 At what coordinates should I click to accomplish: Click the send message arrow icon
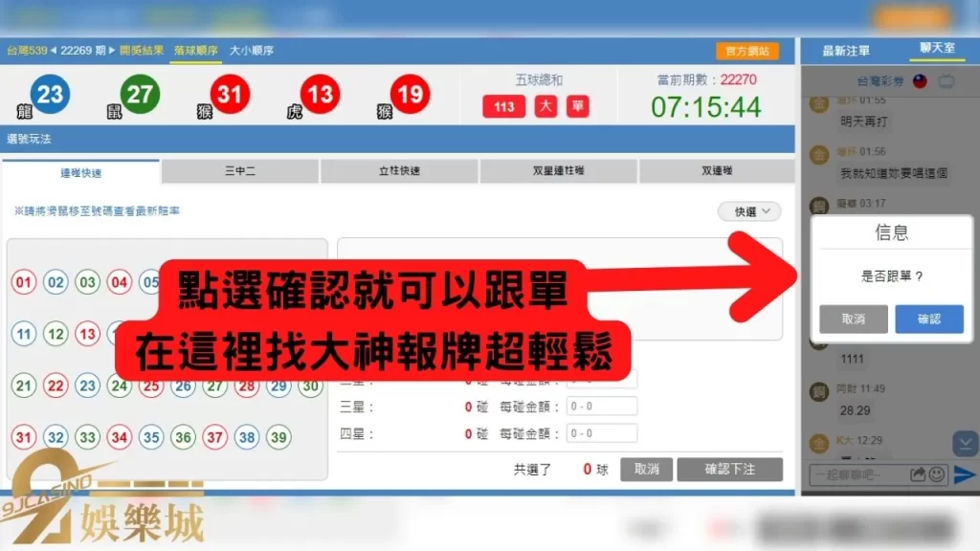tap(965, 474)
